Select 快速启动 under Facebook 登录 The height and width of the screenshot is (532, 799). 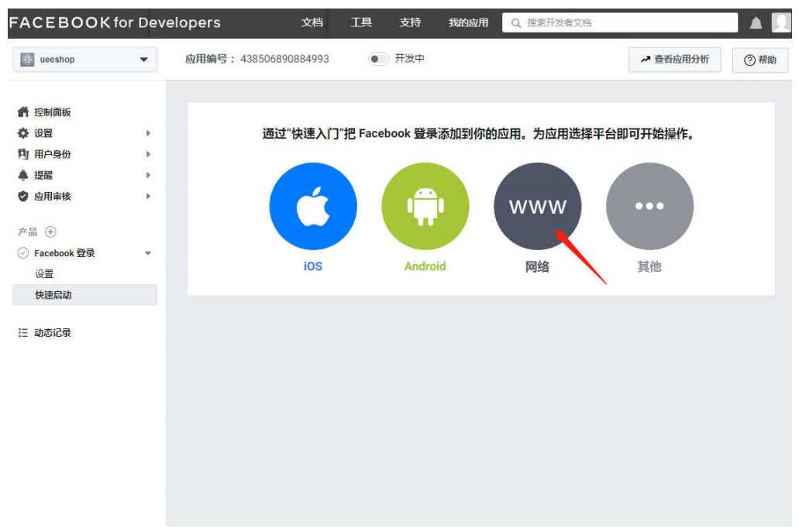tap(53, 295)
